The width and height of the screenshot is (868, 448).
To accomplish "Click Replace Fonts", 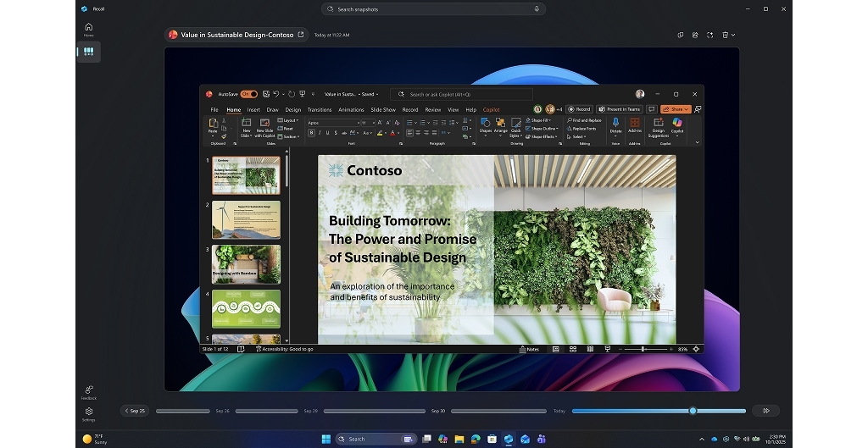I will (581, 129).
